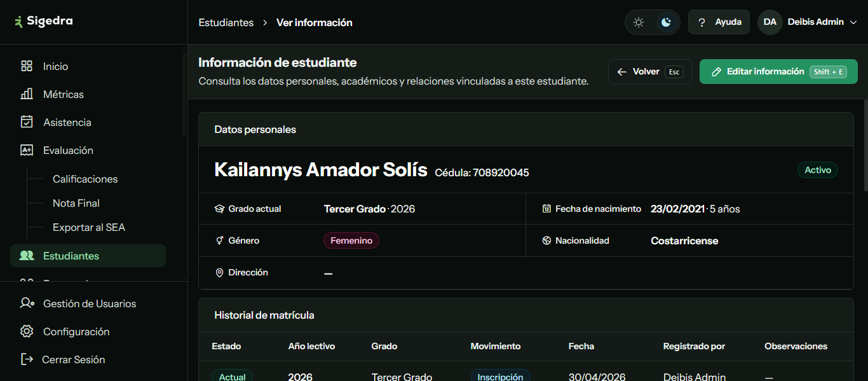
Task: Open Exportar al SEA submenu item
Action: [89, 227]
